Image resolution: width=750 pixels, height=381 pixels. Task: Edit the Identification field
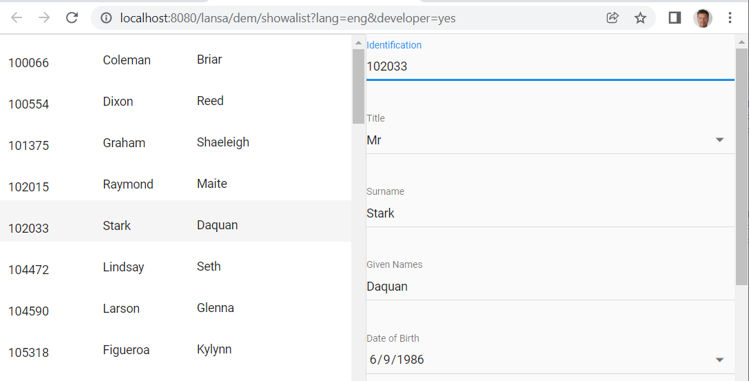click(550, 66)
